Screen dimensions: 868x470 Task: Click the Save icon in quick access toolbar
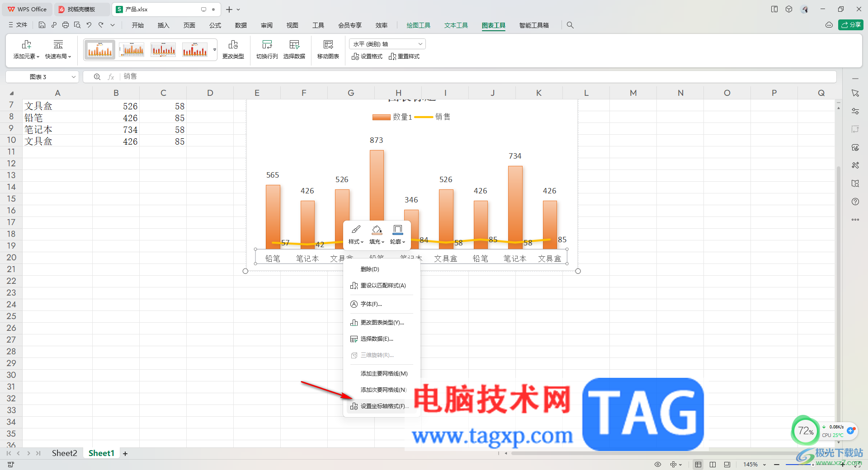point(42,25)
